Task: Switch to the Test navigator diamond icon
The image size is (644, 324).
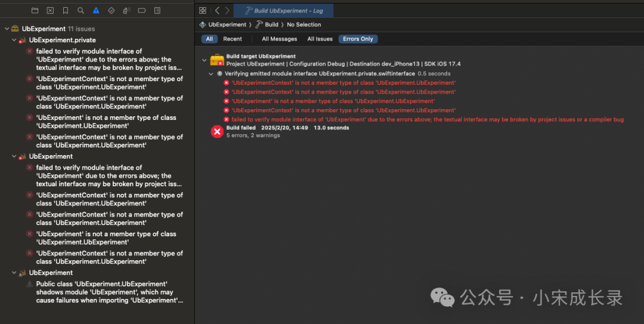Action: (x=112, y=11)
